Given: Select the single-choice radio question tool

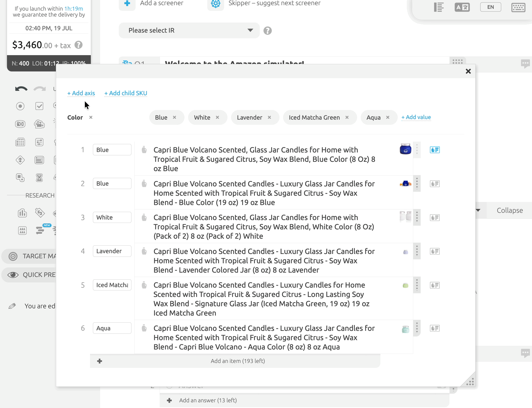Looking at the screenshot, I should (20, 106).
